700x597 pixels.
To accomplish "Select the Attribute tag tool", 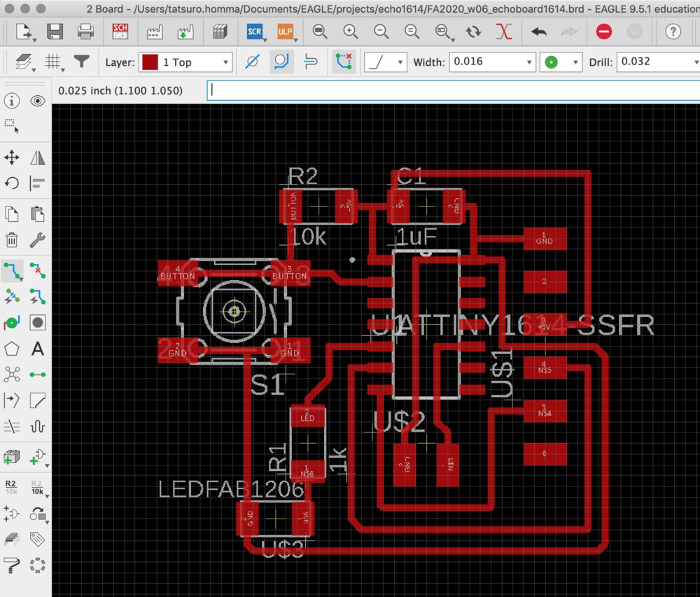I will [x=38, y=539].
